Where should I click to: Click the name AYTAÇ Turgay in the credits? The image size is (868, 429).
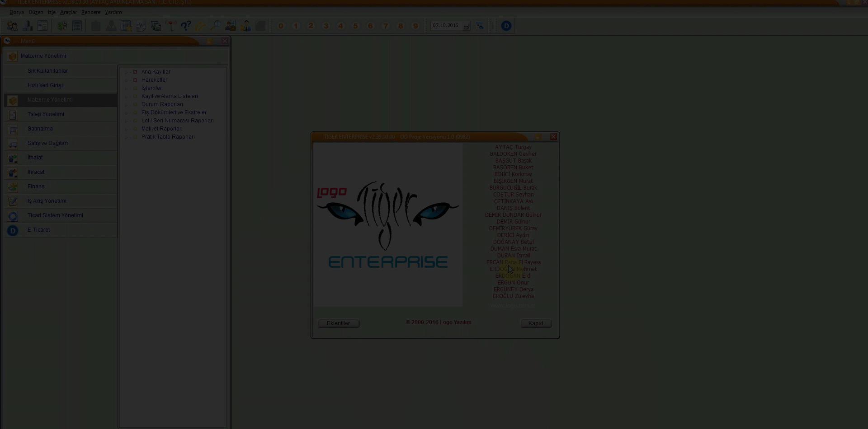click(513, 147)
